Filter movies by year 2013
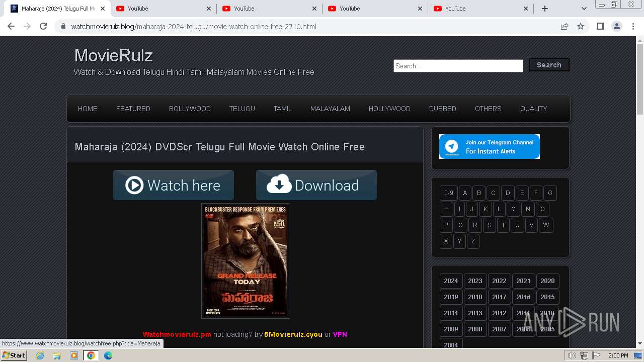This screenshot has width=644, height=362. (x=475, y=313)
